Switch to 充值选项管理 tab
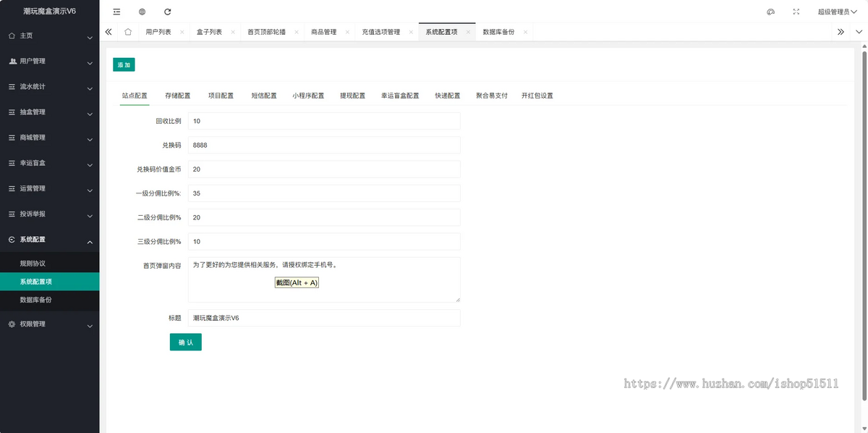The height and width of the screenshot is (433, 868). [x=381, y=32]
